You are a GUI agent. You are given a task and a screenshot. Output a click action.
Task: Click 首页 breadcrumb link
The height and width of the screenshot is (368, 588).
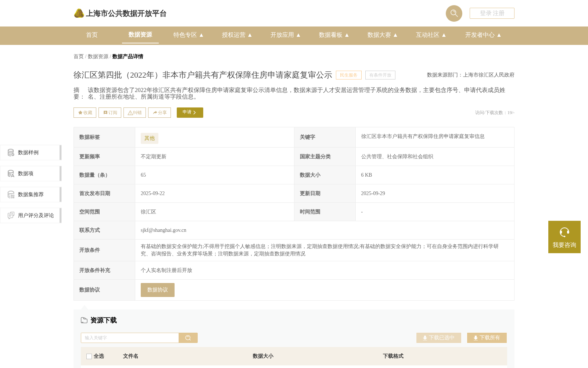point(79,56)
